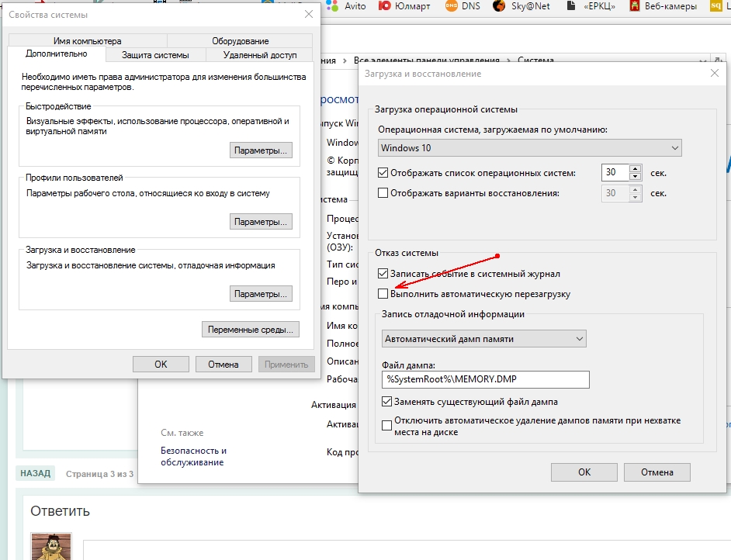This screenshot has height=560, width=731.
Task: Switch to Удаленный доступ tab
Action: pyautogui.click(x=260, y=55)
